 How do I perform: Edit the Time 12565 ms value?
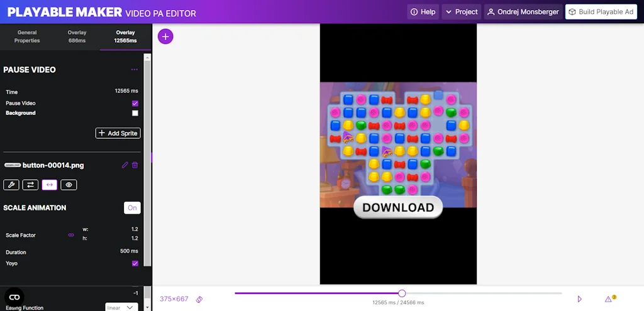[126, 90]
